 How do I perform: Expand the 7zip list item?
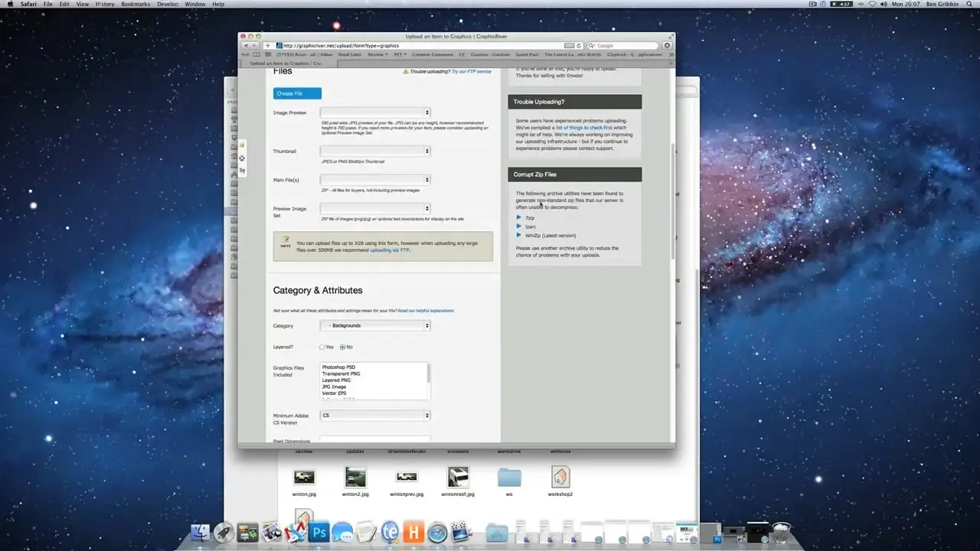tap(518, 218)
